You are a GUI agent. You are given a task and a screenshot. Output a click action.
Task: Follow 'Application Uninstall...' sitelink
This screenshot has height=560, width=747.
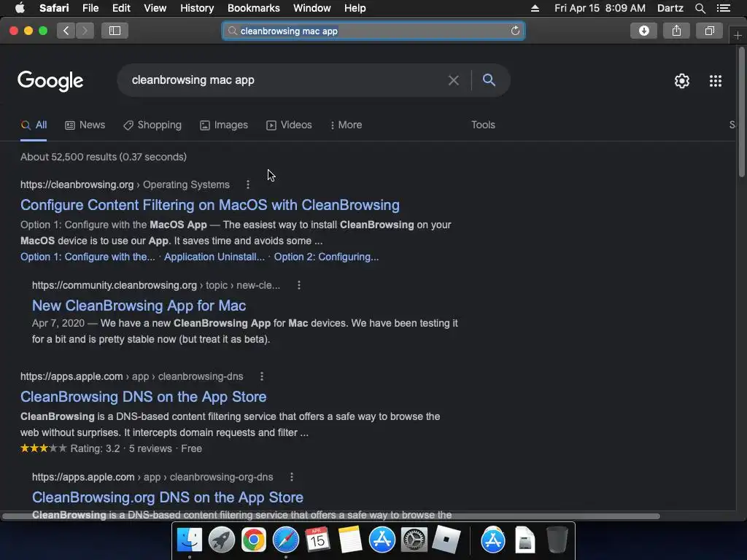[214, 257]
